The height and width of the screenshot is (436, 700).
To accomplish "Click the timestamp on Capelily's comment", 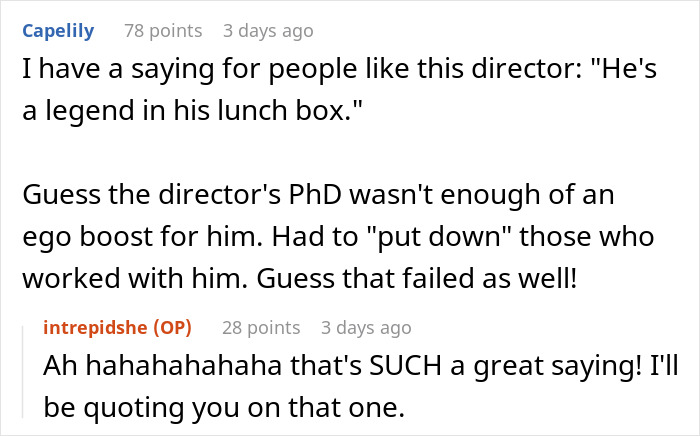I will pos(267,31).
